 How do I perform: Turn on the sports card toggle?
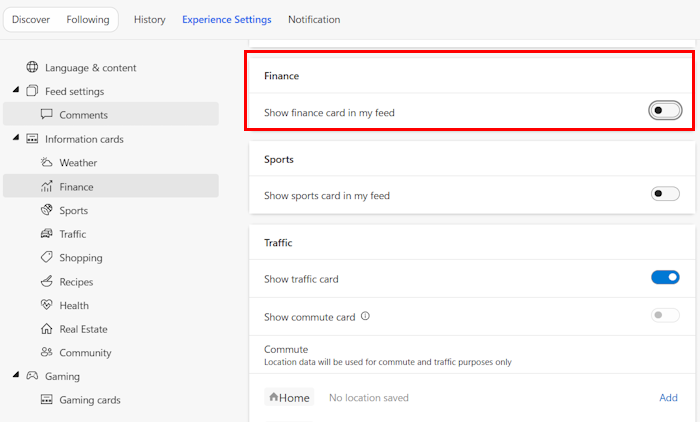(x=665, y=194)
